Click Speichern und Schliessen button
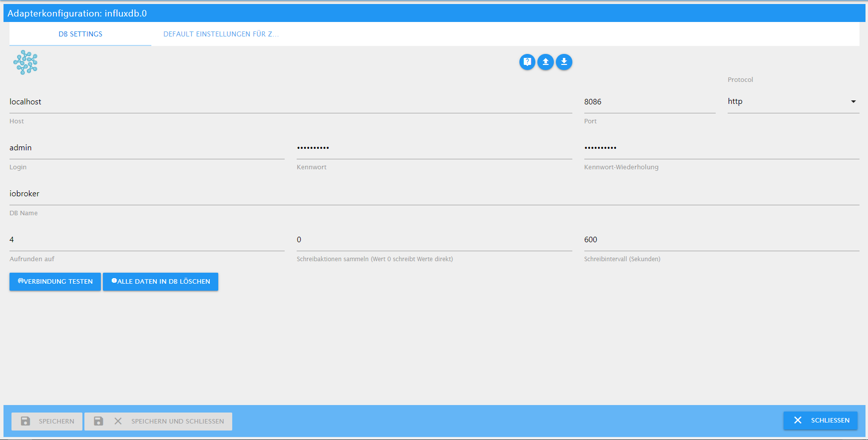Viewport: 868px width, 440px height. click(x=158, y=421)
